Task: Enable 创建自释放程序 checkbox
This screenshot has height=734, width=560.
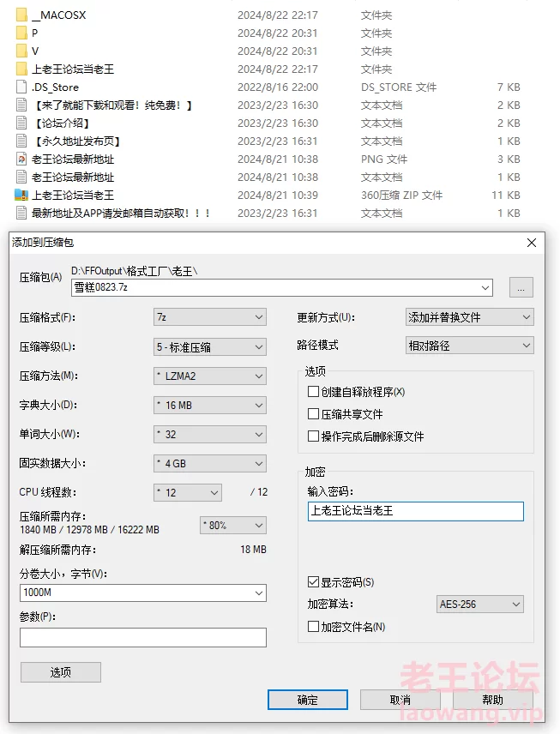Action: 313,391
